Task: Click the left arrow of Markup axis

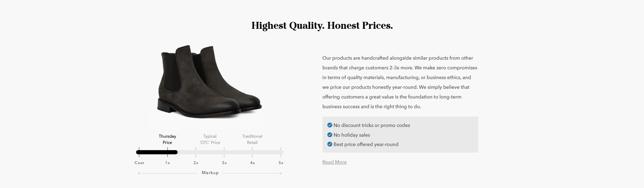Action: coord(139,173)
